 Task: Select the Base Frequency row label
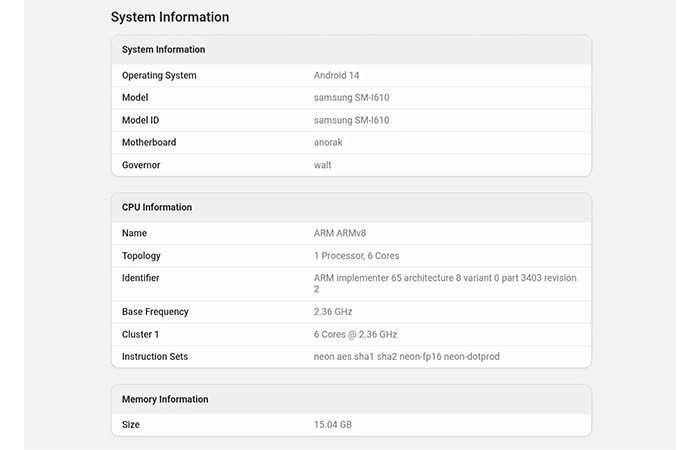click(155, 312)
